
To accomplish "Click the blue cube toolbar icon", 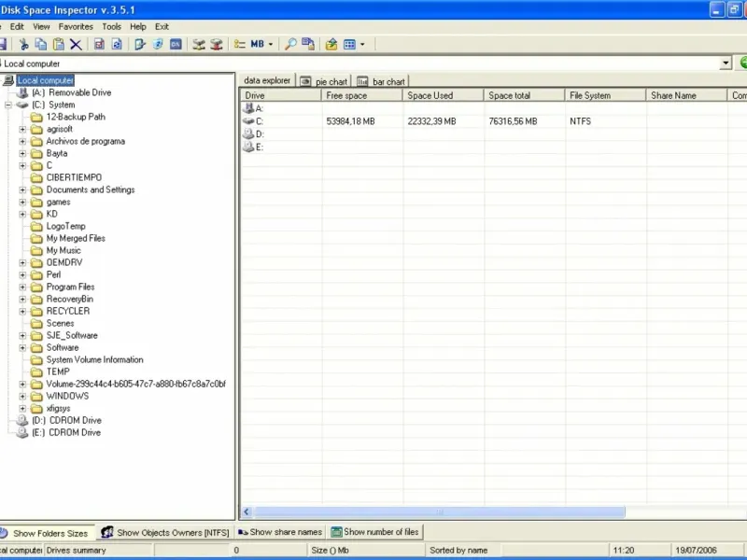I will (158, 44).
